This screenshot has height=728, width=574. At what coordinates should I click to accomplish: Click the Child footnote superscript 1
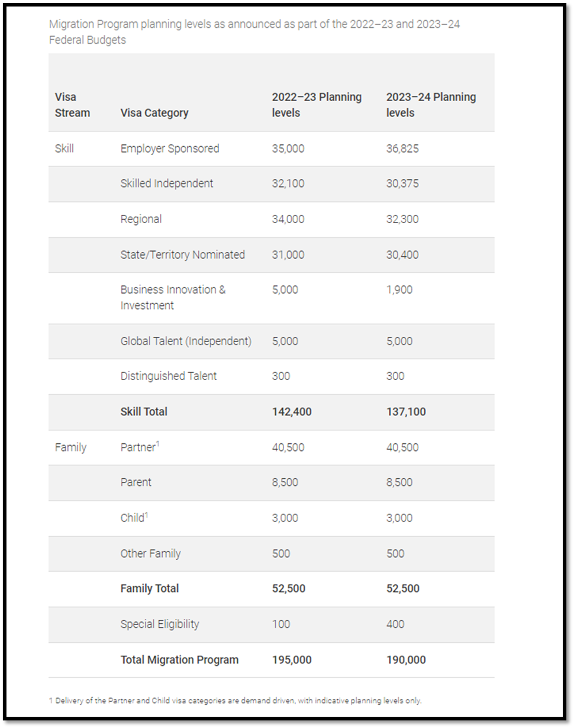pos(146,514)
